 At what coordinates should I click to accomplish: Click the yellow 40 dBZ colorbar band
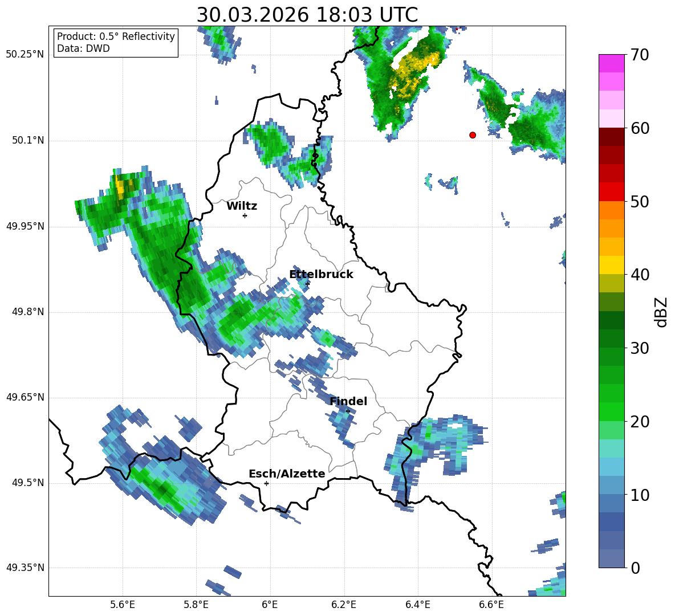click(611, 265)
